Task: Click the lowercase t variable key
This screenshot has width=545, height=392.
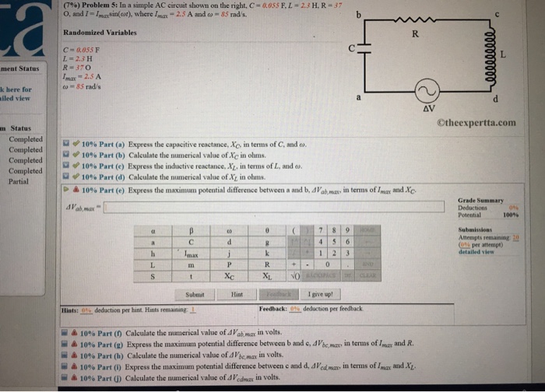Action: 191,276
